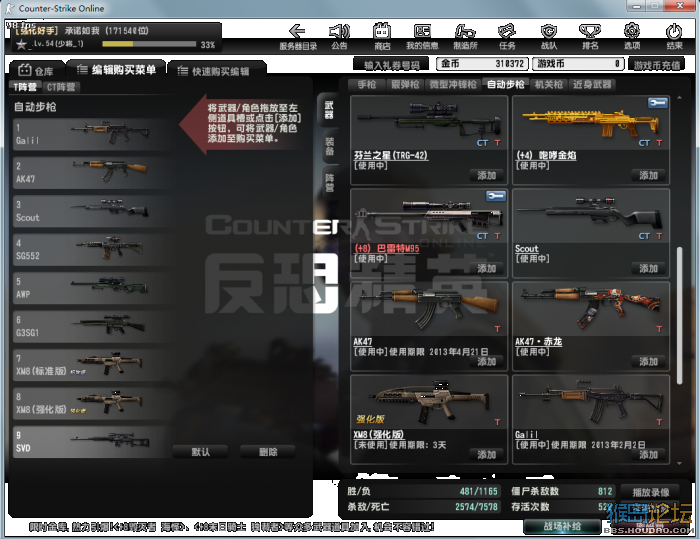Click weapon list scroll down arrow
This screenshot has height=539, width=700.
[x=679, y=463]
